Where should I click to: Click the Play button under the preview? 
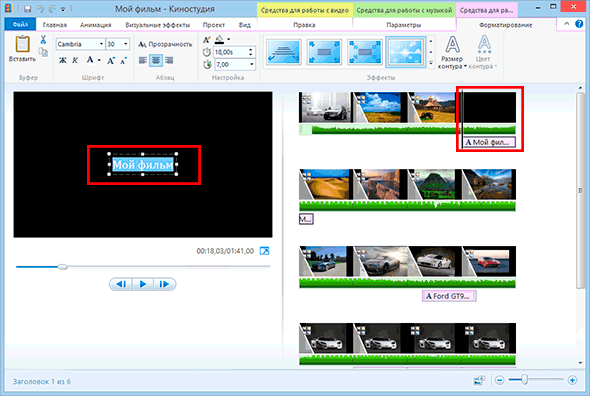[143, 284]
